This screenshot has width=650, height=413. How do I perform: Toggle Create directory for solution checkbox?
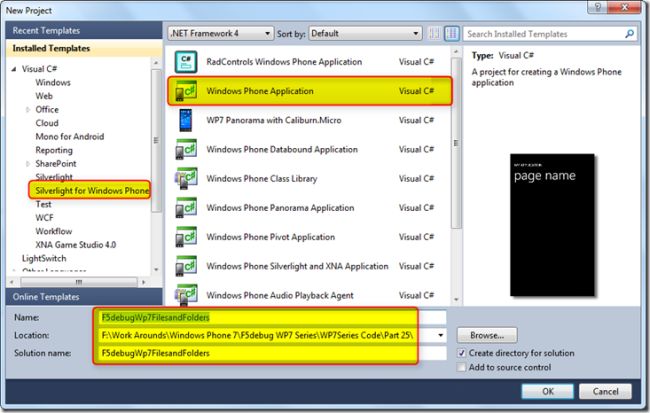click(461, 353)
